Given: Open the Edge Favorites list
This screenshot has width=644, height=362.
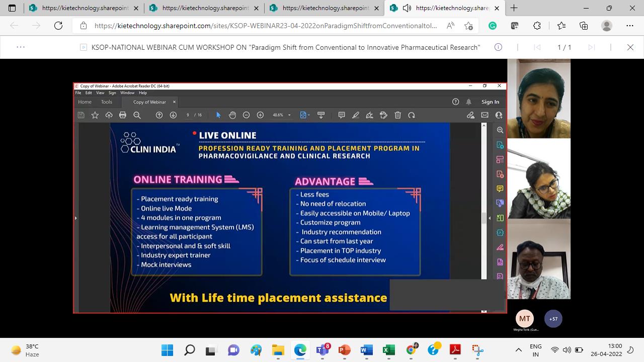Looking at the screenshot, I should 561,26.
